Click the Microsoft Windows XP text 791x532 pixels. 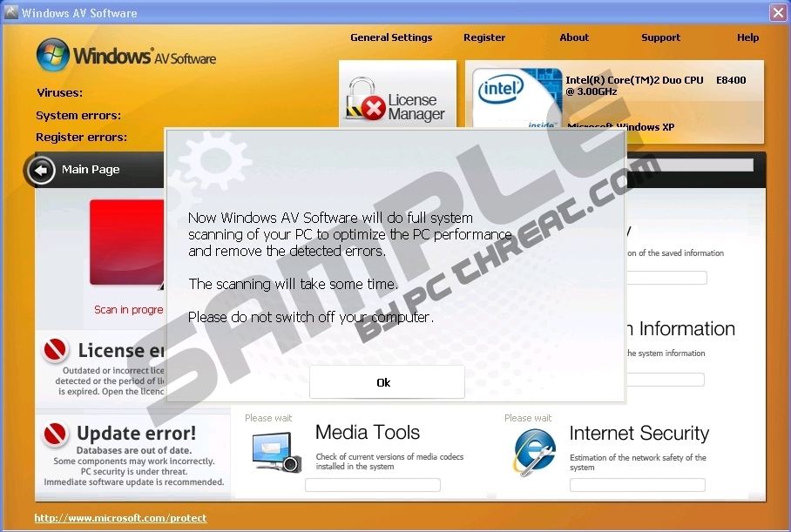(x=621, y=126)
